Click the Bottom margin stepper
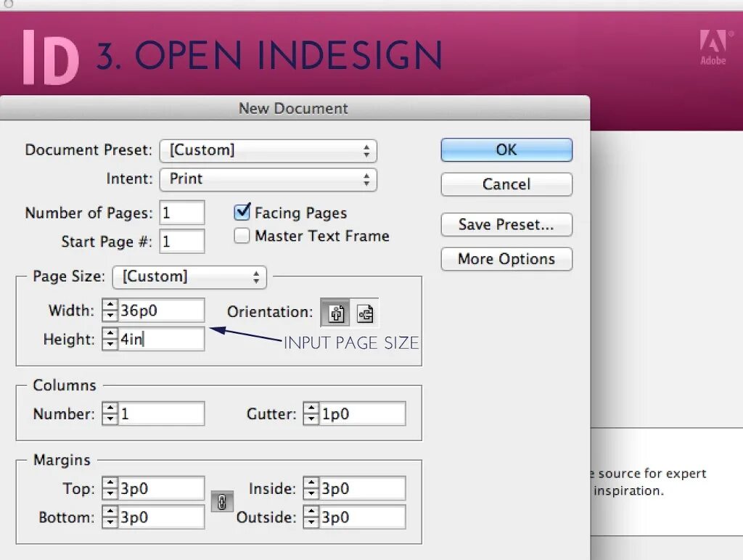This screenshot has height=560, width=743. coord(110,517)
